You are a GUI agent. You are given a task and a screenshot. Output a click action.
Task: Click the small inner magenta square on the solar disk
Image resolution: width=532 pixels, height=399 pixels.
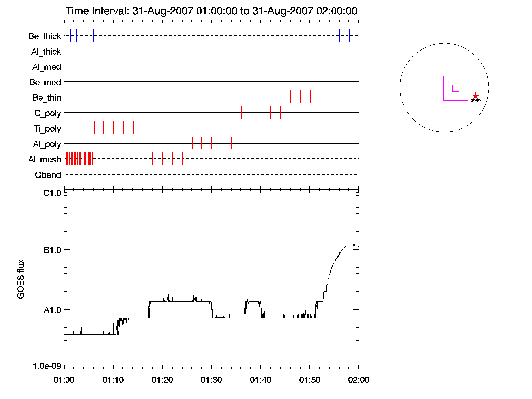click(x=456, y=88)
